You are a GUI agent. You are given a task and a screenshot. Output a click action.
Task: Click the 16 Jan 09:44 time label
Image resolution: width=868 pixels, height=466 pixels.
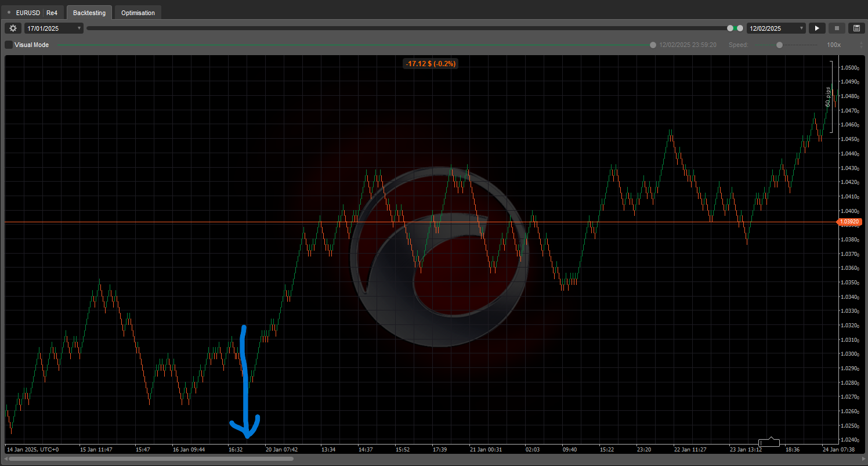pyautogui.click(x=189, y=449)
